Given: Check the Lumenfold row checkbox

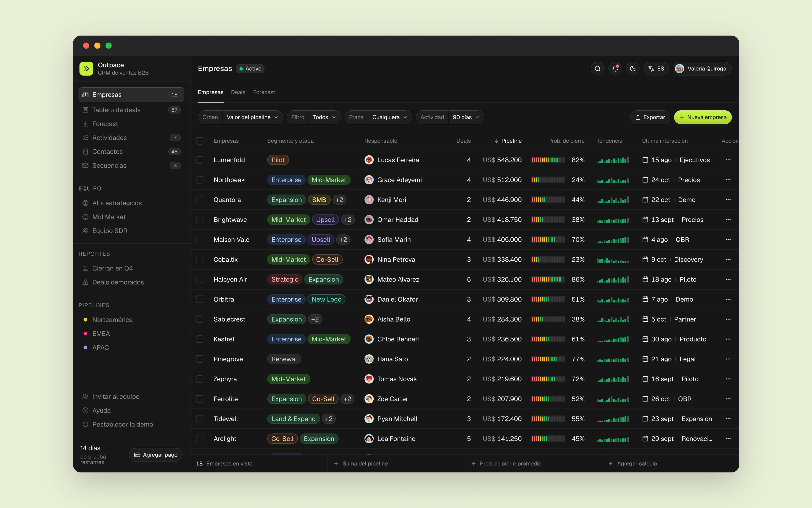Looking at the screenshot, I should pos(200,160).
